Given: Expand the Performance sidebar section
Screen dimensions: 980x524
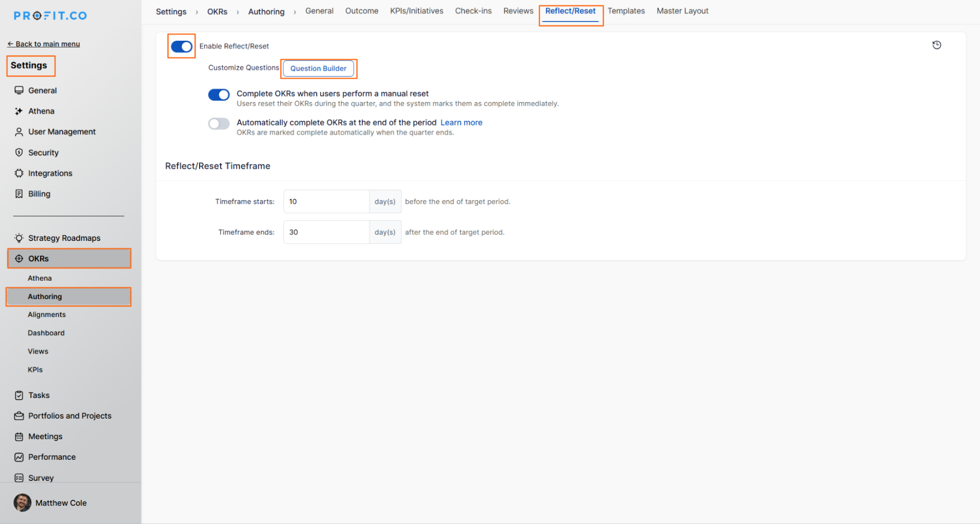Looking at the screenshot, I should [51, 457].
